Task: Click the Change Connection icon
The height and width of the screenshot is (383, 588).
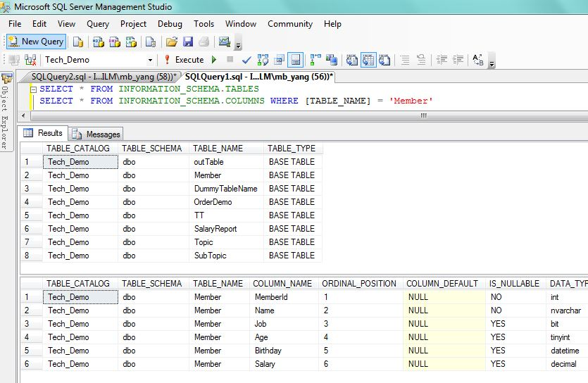Action: (30, 60)
